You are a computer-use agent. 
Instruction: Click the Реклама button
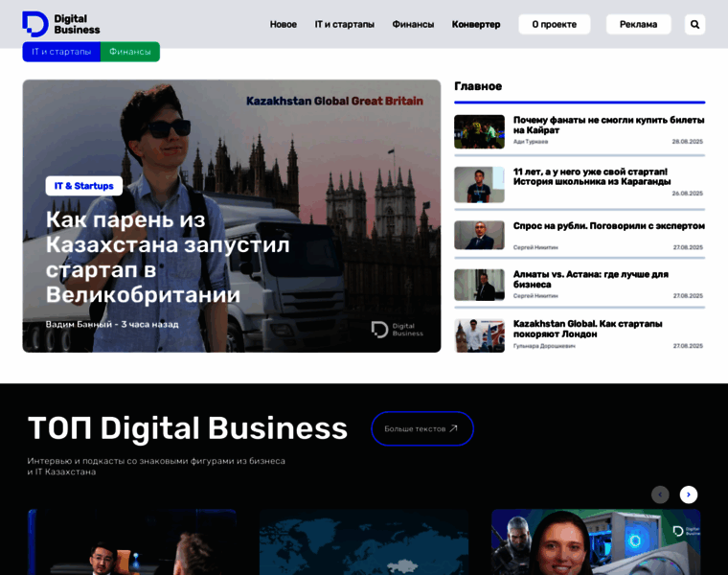tap(638, 24)
